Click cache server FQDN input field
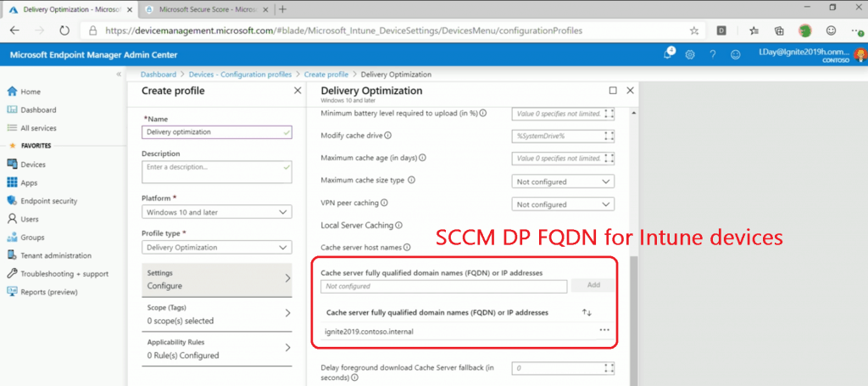Viewport: 868px width, 386px height. pyautogui.click(x=444, y=286)
